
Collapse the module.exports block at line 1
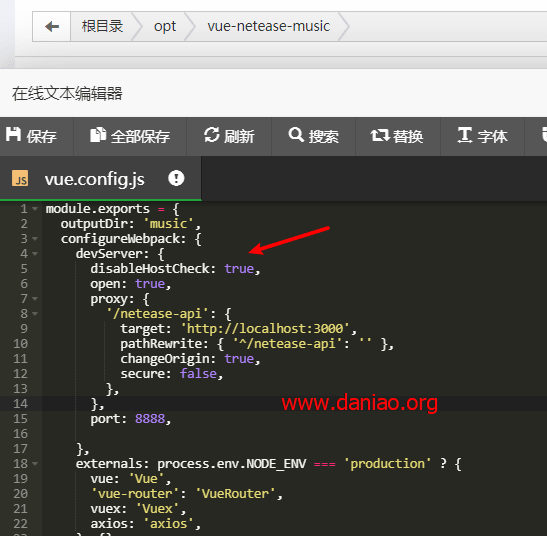click(35, 209)
